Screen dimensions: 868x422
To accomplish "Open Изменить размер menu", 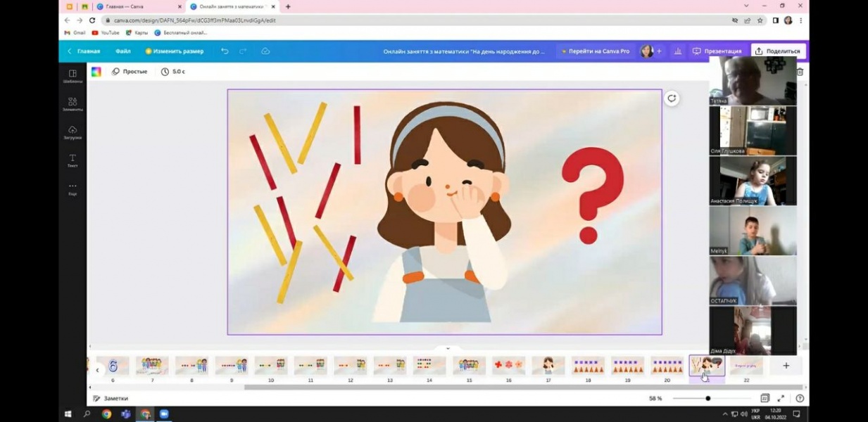I will point(175,51).
